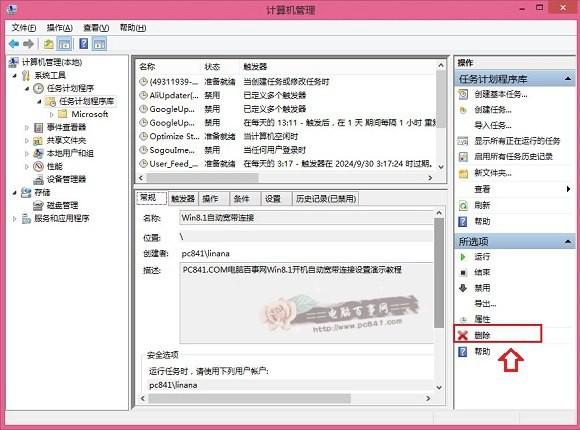Collapse the 任务计划程序库 tree node

[x=40, y=101]
